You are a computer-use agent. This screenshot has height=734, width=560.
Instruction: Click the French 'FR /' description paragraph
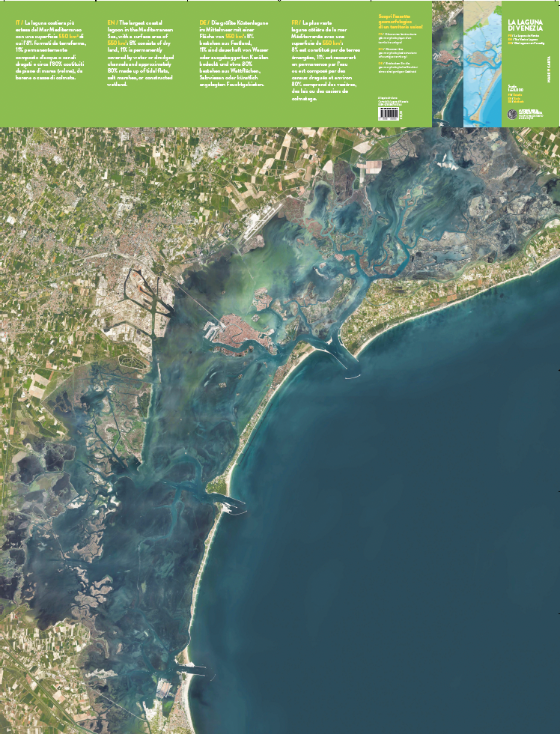pyautogui.click(x=325, y=61)
